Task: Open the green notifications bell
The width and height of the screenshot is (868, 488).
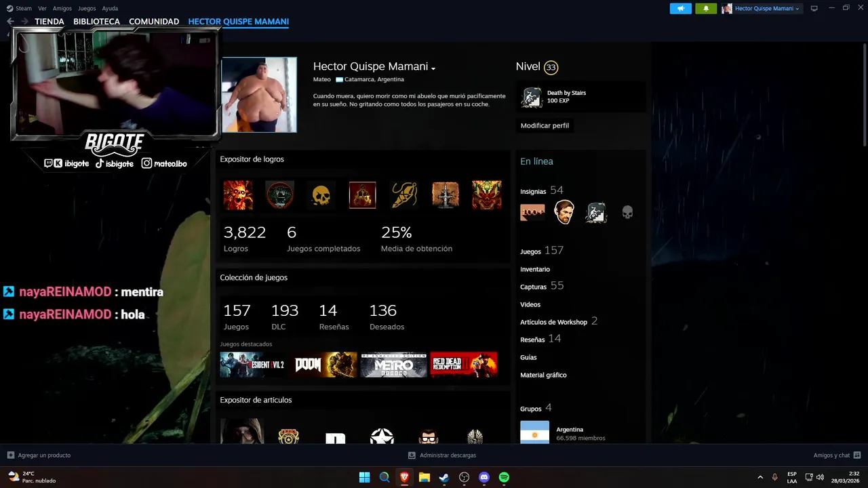Action: pos(706,8)
